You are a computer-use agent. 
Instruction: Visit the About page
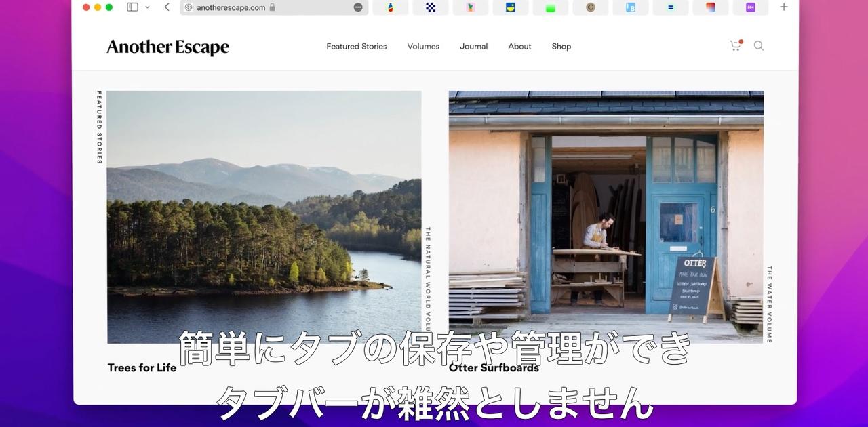(519, 46)
